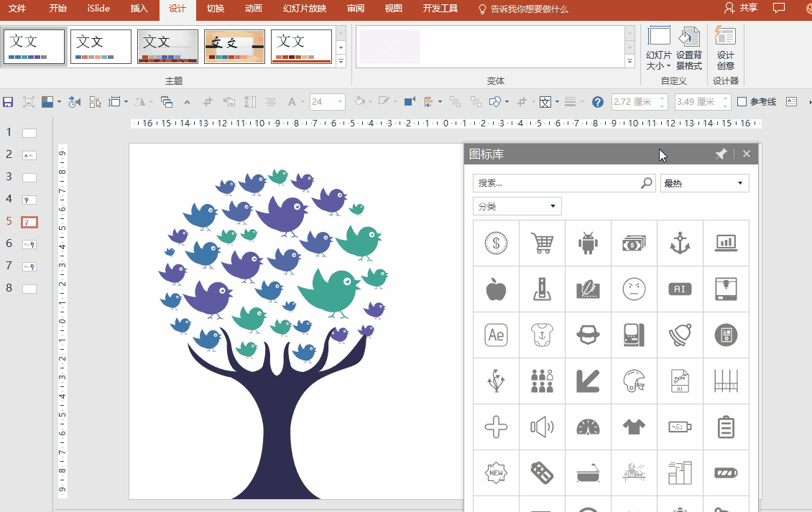Select slide 2 thumbnail
Image resolution: width=812 pixels, height=512 pixels.
pos(29,155)
